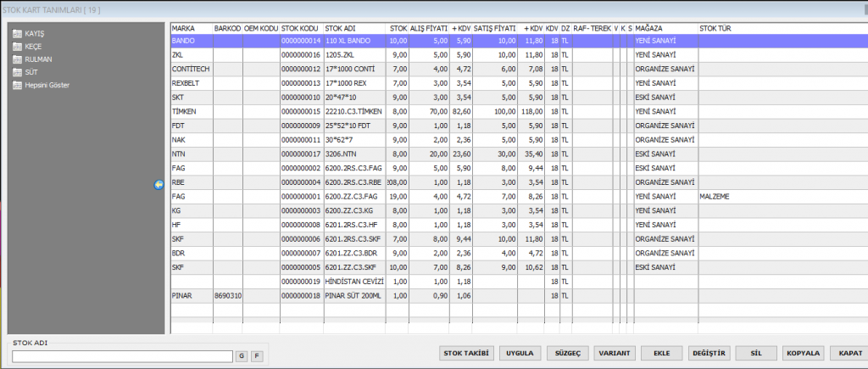The image size is (868, 369).
Task: Collapse sidebar with blue arrow icon
Action: 159,184
